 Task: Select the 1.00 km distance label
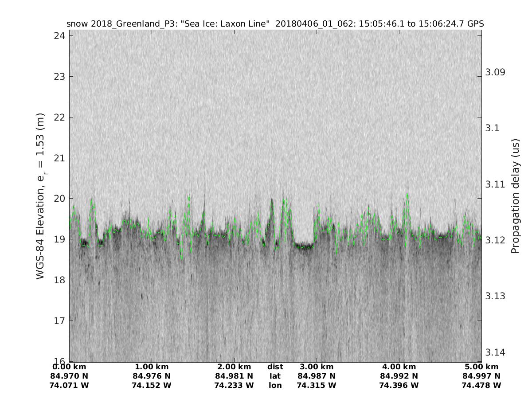152,367
